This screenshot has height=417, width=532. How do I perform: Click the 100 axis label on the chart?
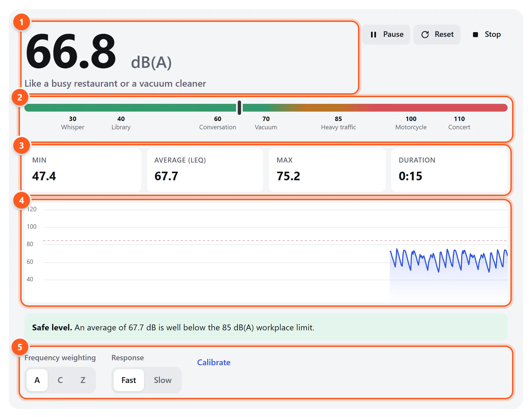click(32, 227)
